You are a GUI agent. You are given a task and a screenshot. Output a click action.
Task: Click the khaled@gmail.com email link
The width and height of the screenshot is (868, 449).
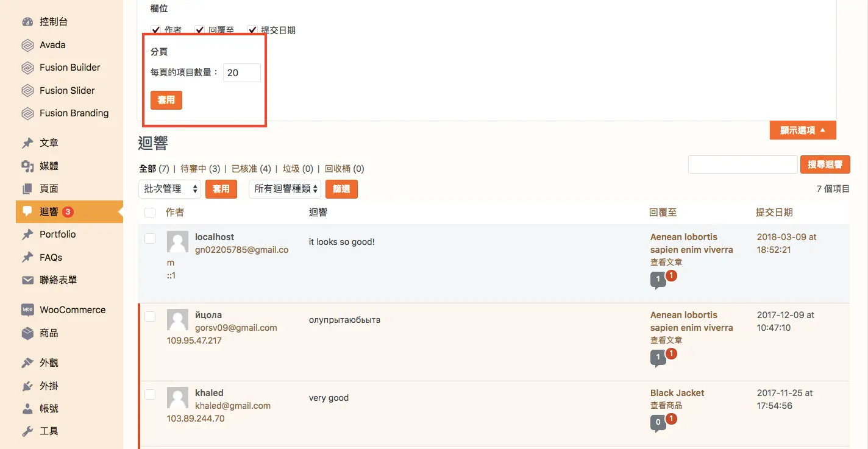point(233,406)
